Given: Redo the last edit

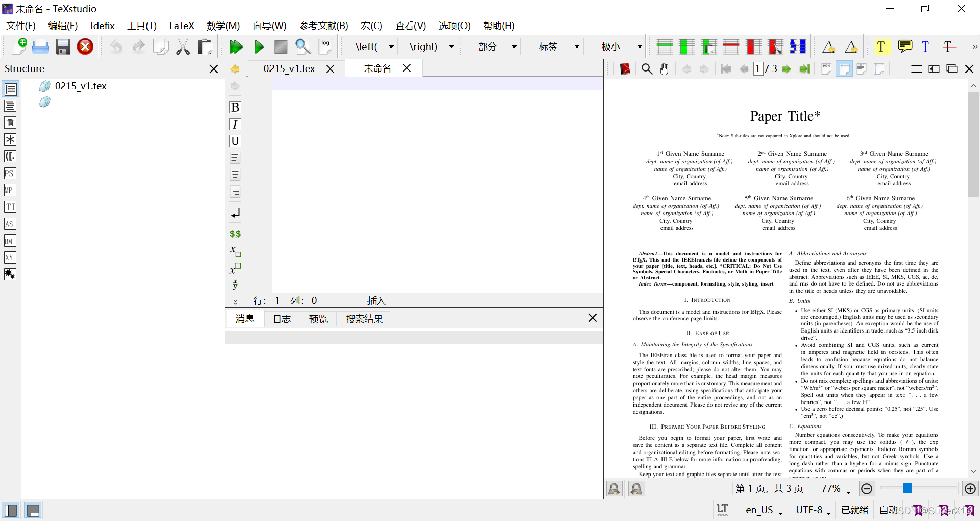Looking at the screenshot, I should point(138,46).
